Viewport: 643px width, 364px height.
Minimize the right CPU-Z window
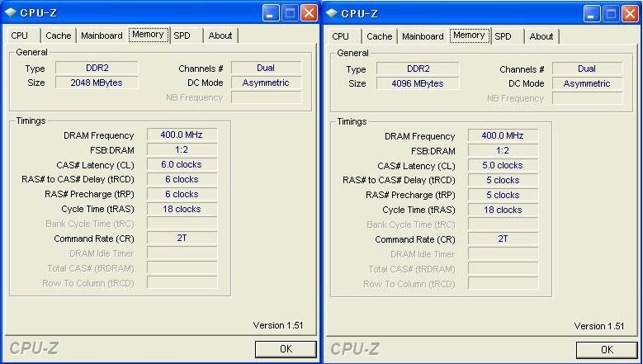[591, 14]
